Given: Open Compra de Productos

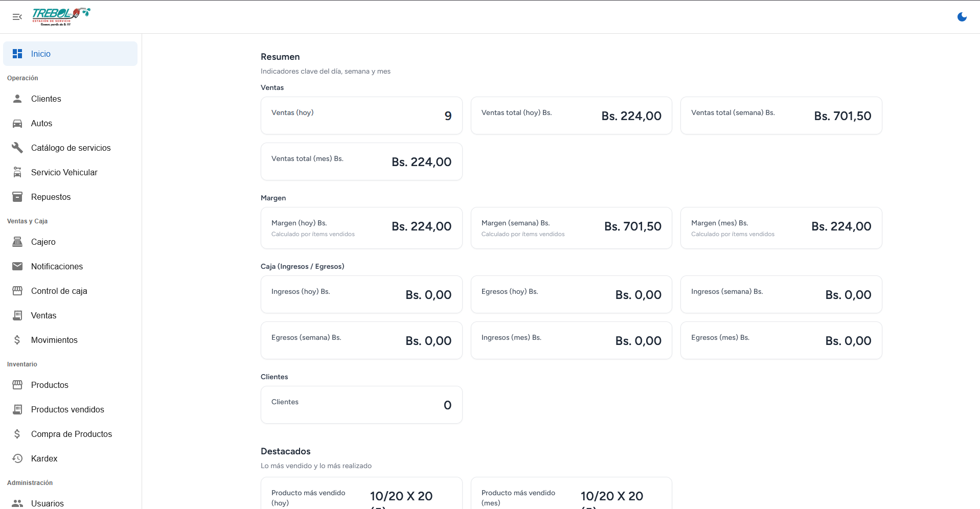Looking at the screenshot, I should tap(72, 434).
